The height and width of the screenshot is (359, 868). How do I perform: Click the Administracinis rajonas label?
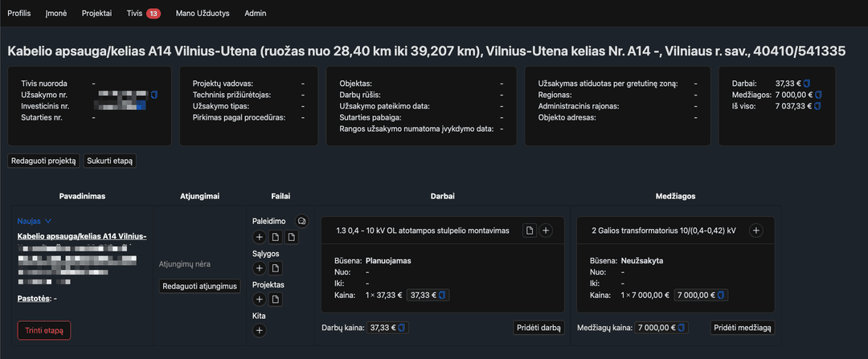(579, 106)
